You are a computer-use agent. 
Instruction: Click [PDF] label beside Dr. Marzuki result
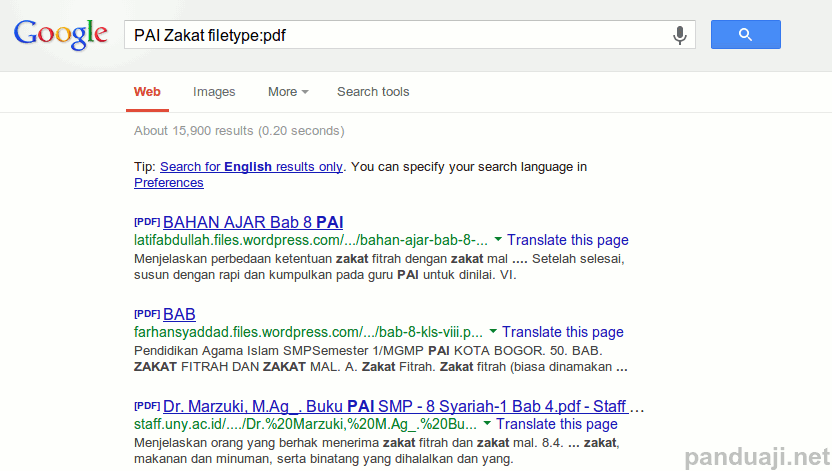147,406
